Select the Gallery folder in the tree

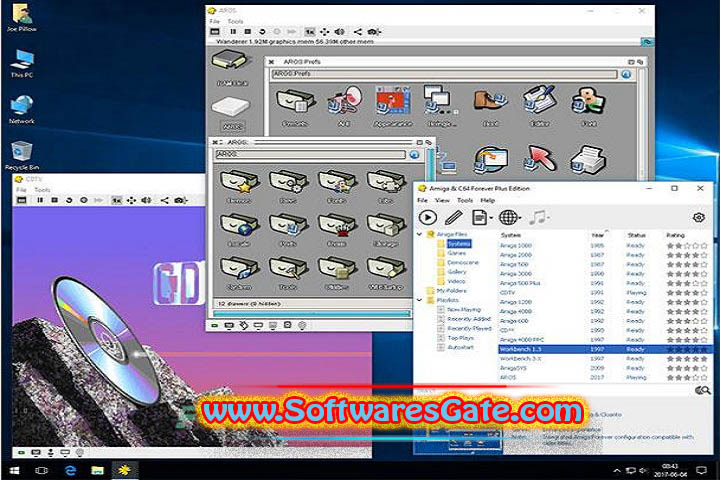pos(456,272)
